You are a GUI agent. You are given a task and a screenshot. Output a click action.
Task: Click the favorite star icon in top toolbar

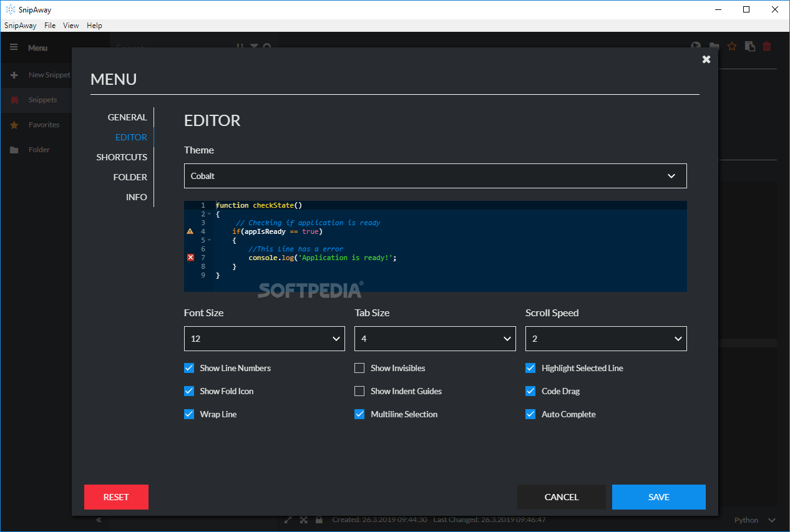click(732, 46)
